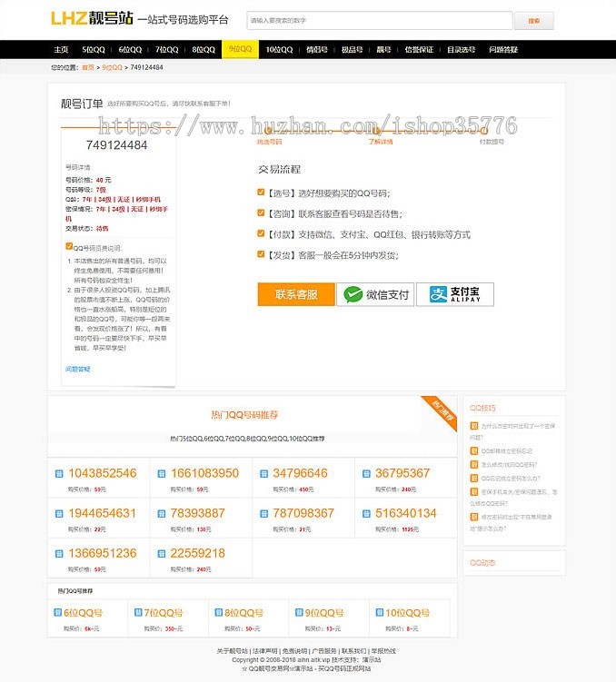Select the highlighted 9位QQ nav tab

(x=240, y=49)
